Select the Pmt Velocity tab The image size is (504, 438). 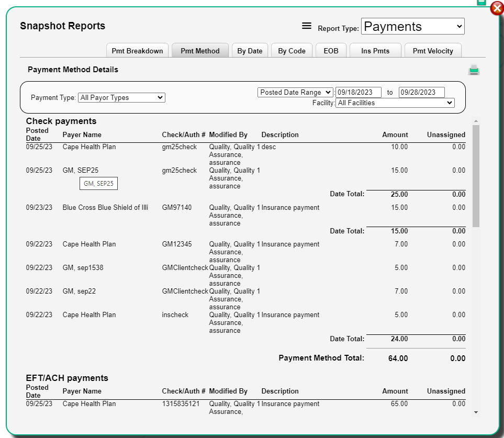pyautogui.click(x=433, y=51)
